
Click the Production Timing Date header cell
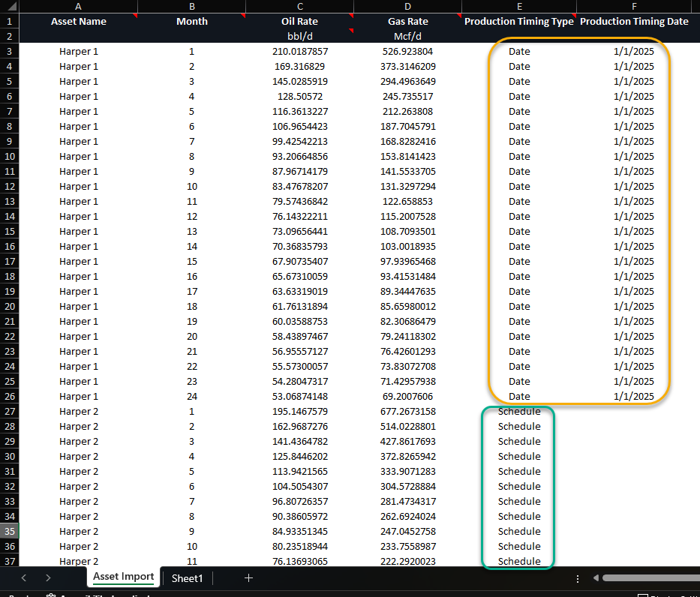click(x=634, y=22)
